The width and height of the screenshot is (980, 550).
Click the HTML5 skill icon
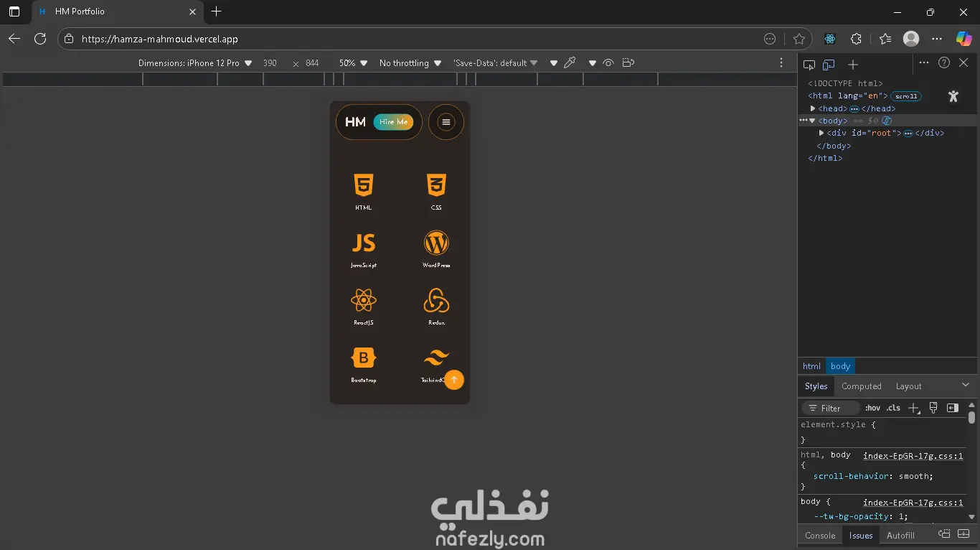364,185
